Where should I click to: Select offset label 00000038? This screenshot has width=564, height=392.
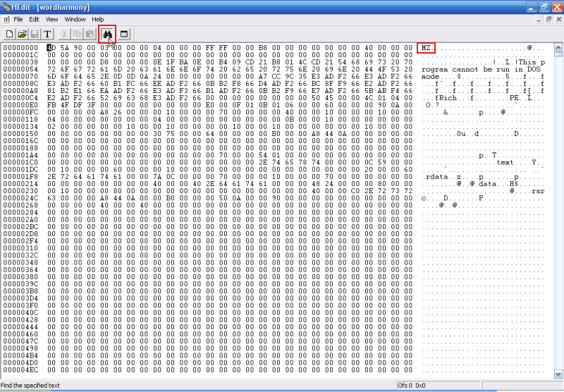(x=20, y=62)
